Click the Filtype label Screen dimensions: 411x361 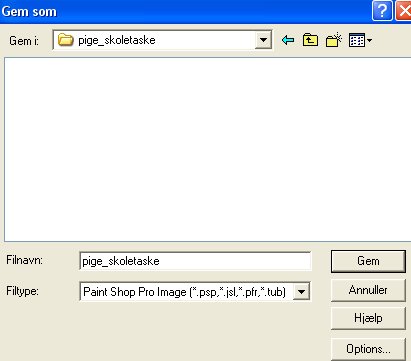[22, 291]
